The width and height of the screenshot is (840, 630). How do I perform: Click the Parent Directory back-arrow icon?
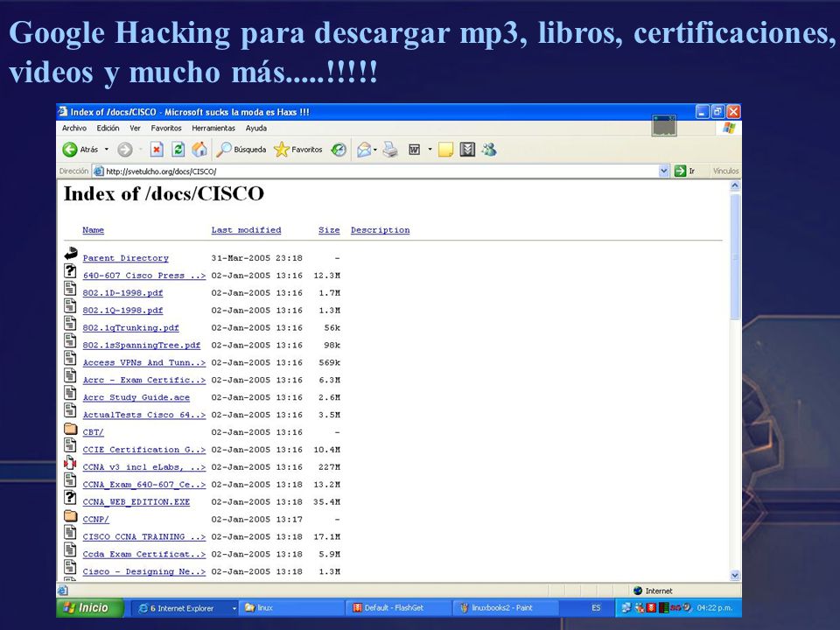(x=71, y=254)
